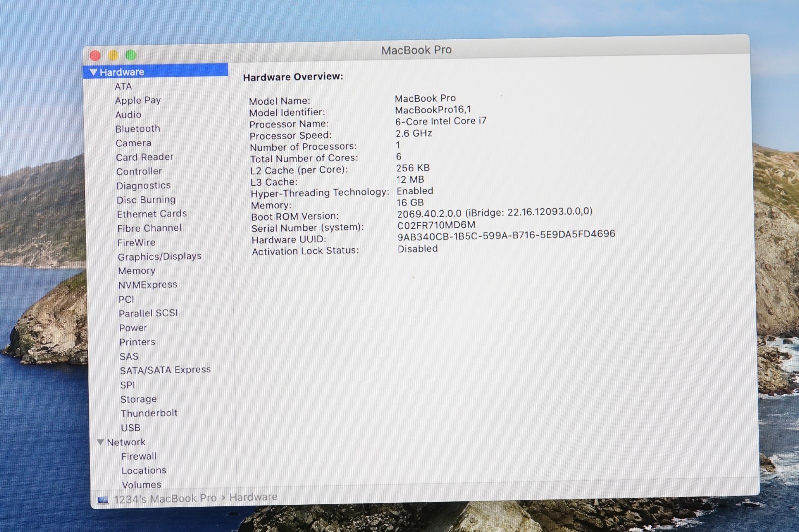Viewport: 799px width, 532px height.
Task: Collapse the Hardware disclosure triangle
Action: 93,72
